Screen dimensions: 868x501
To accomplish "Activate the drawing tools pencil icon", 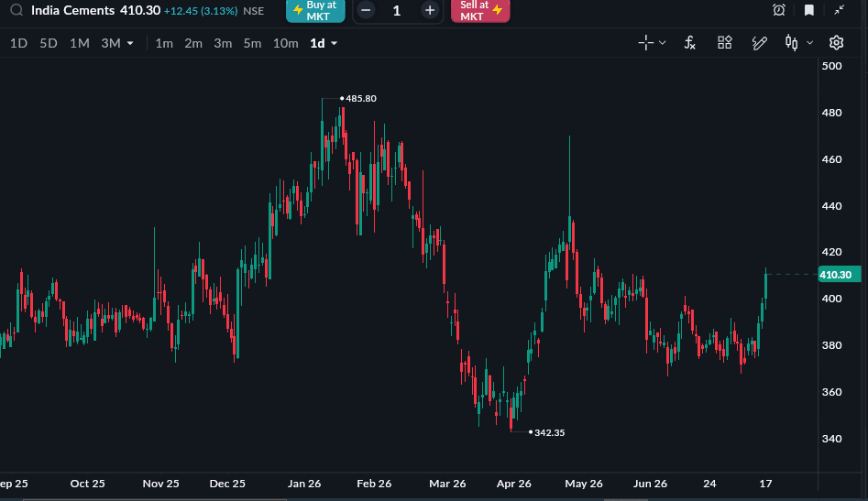I will point(759,42).
